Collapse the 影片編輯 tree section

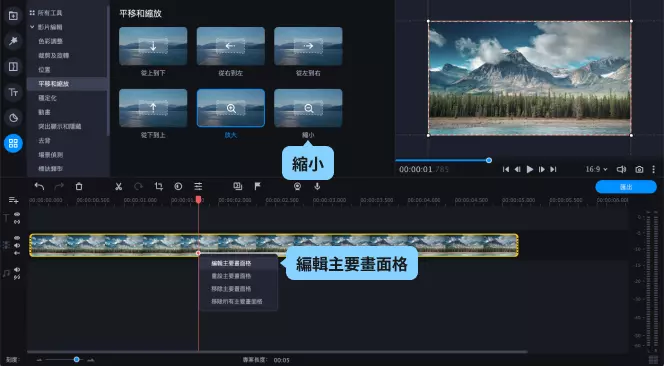32,27
